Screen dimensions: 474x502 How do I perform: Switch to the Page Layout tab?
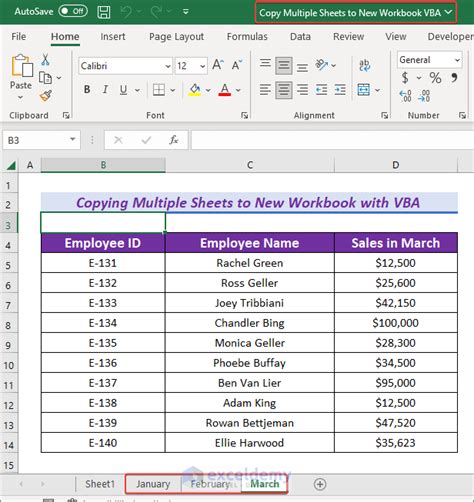176,36
